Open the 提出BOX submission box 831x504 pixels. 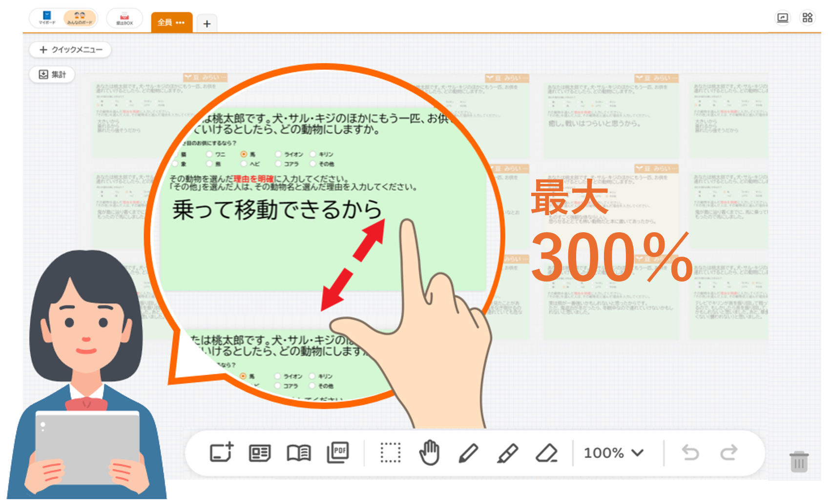click(x=125, y=19)
